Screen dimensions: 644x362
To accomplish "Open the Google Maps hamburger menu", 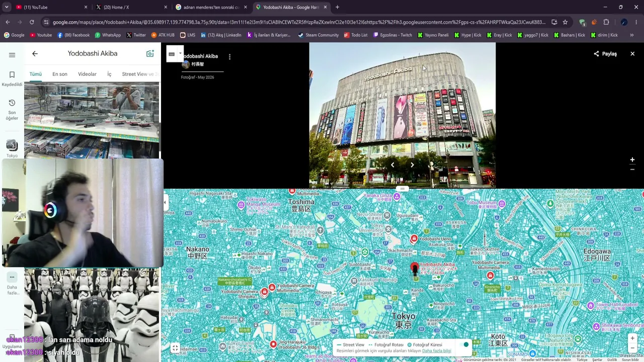I will [12, 55].
